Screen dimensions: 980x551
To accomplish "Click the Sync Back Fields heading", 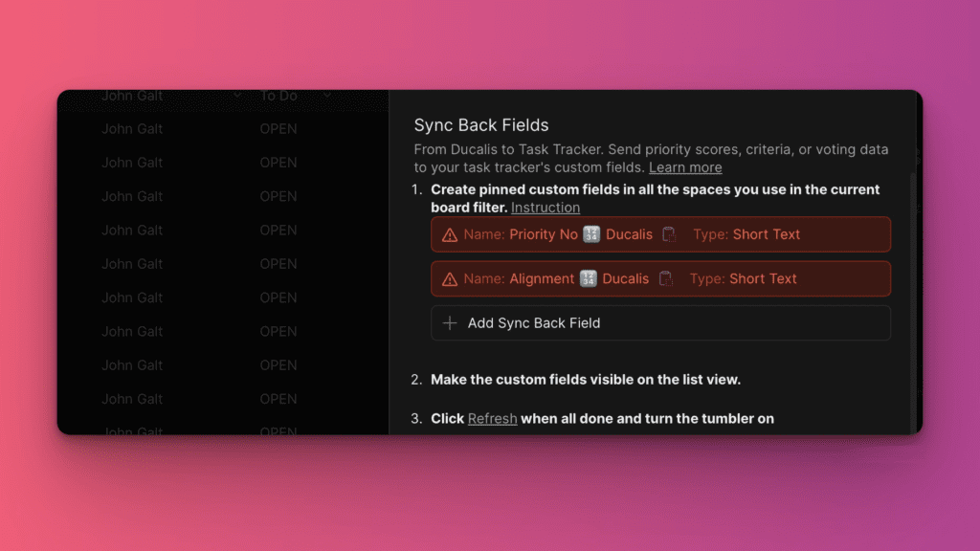I will click(x=481, y=125).
